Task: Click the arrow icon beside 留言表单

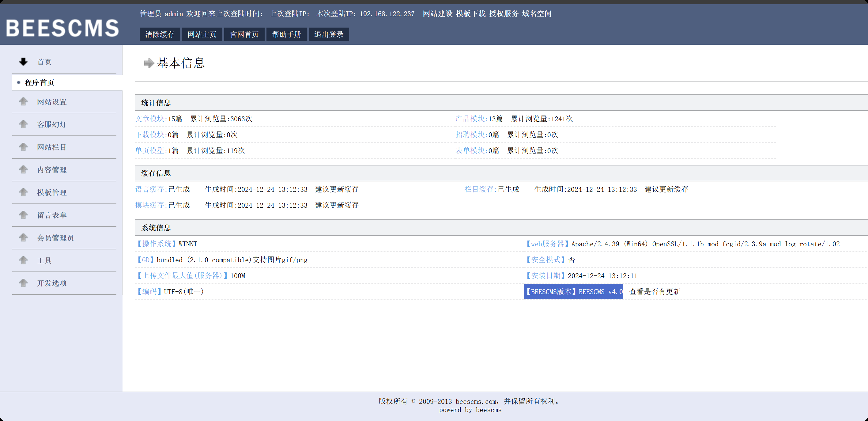Action: pyautogui.click(x=23, y=215)
